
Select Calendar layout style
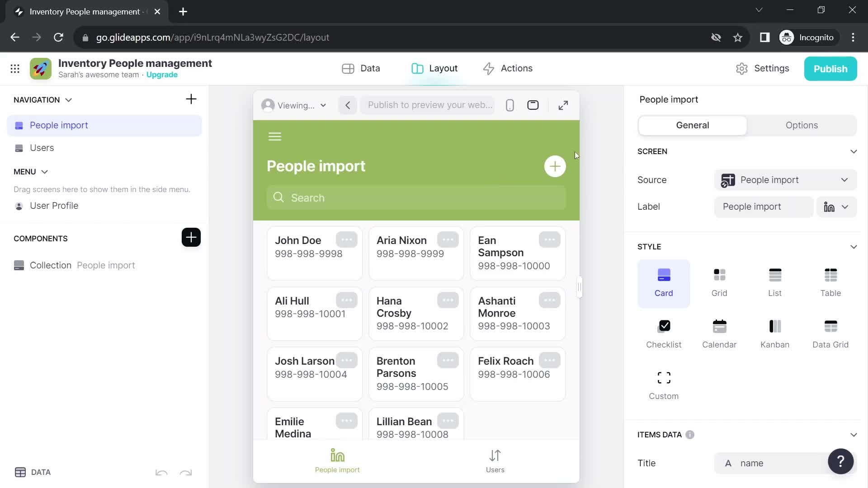tap(720, 333)
